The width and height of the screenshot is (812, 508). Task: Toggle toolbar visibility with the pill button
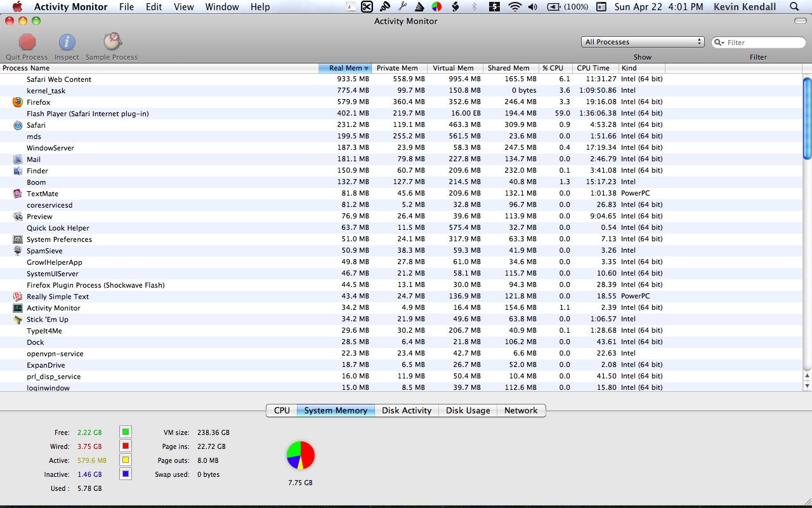click(801, 21)
